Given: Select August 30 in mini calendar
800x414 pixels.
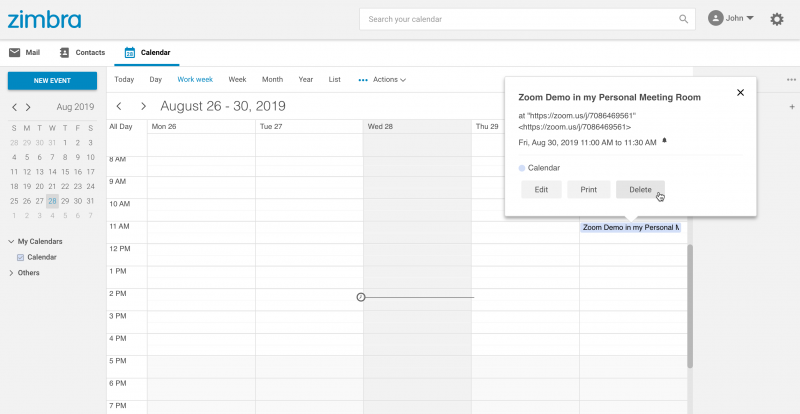Looking at the screenshot, I should pos(78,201).
